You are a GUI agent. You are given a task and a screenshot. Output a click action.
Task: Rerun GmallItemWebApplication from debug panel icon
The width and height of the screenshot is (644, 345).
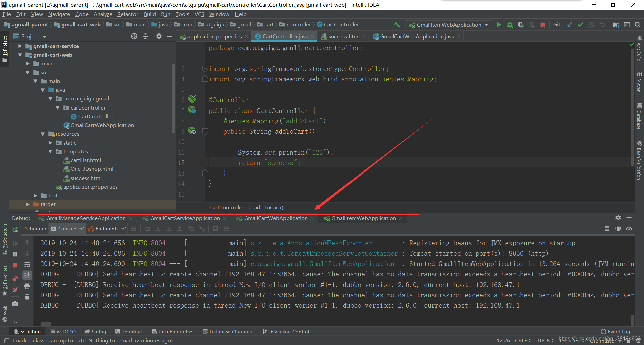pos(15,230)
